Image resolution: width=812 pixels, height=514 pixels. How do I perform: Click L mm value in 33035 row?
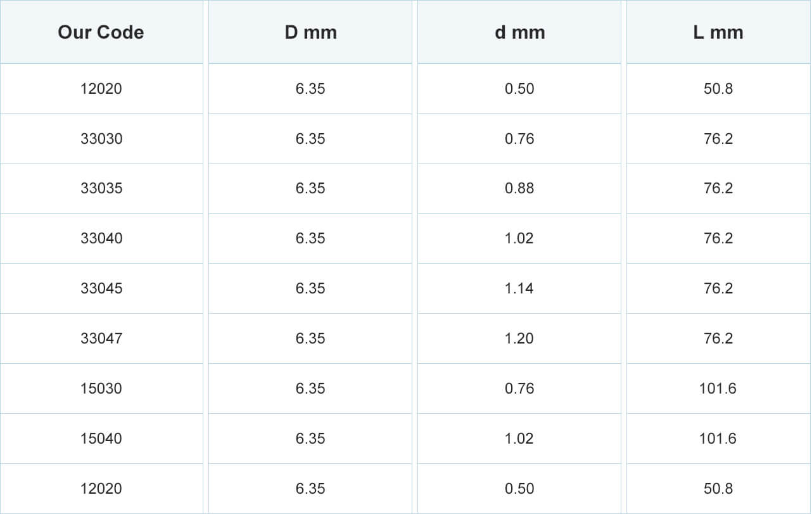(x=718, y=188)
